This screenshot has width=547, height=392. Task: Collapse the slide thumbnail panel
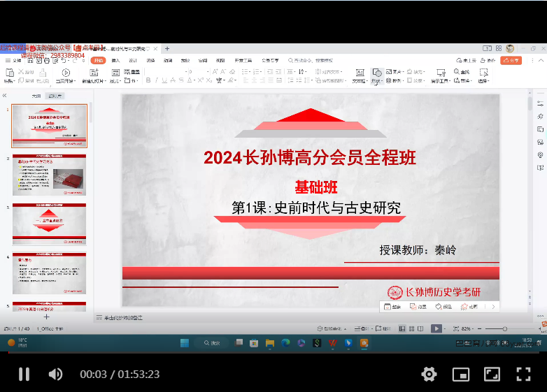(x=4, y=96)
